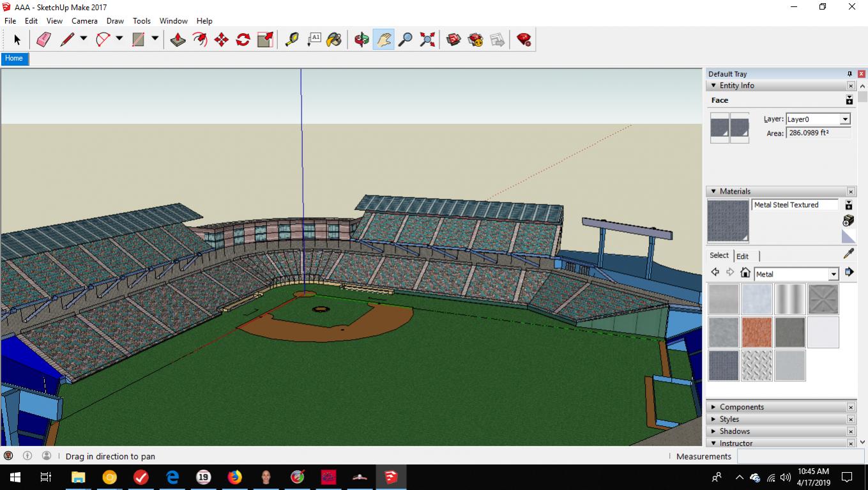Screen dimensions: 868x490
Task: Activate the Orbit tool
Action: (x=362, y=40)
